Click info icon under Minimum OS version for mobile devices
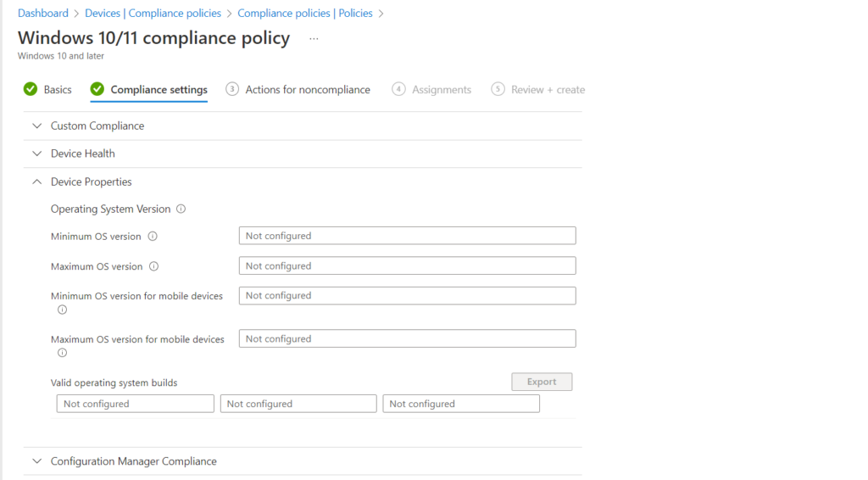The image size is (868, 480). point(63,310)
